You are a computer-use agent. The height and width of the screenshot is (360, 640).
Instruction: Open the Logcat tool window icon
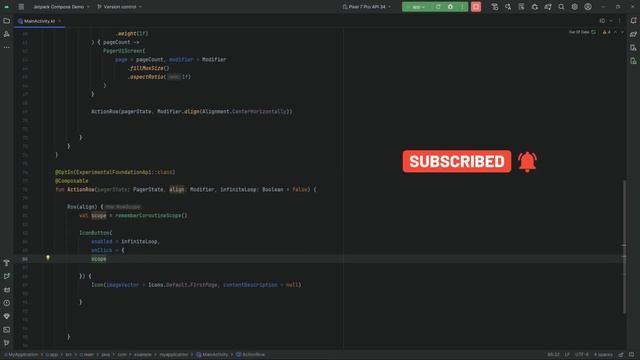tap(7, 290)
